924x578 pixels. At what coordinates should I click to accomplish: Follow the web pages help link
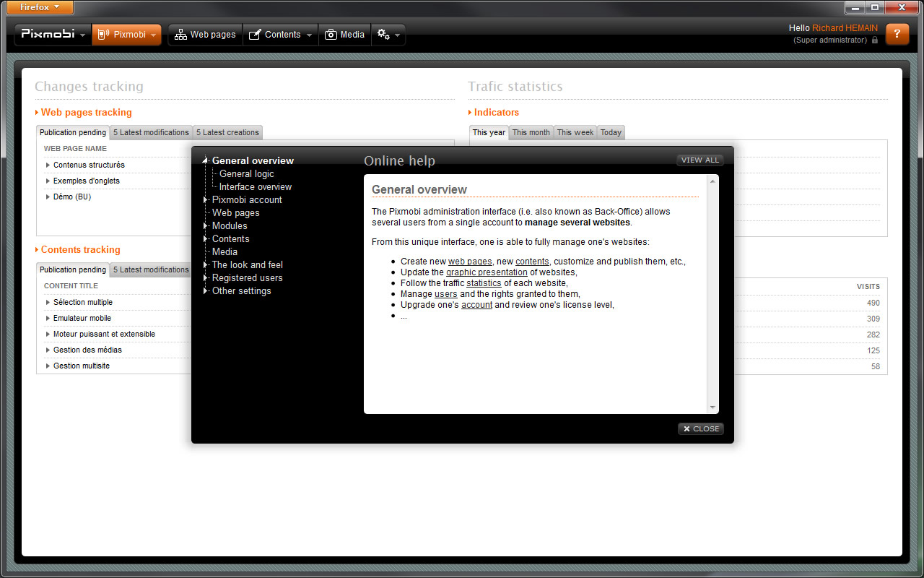point(470,262)
